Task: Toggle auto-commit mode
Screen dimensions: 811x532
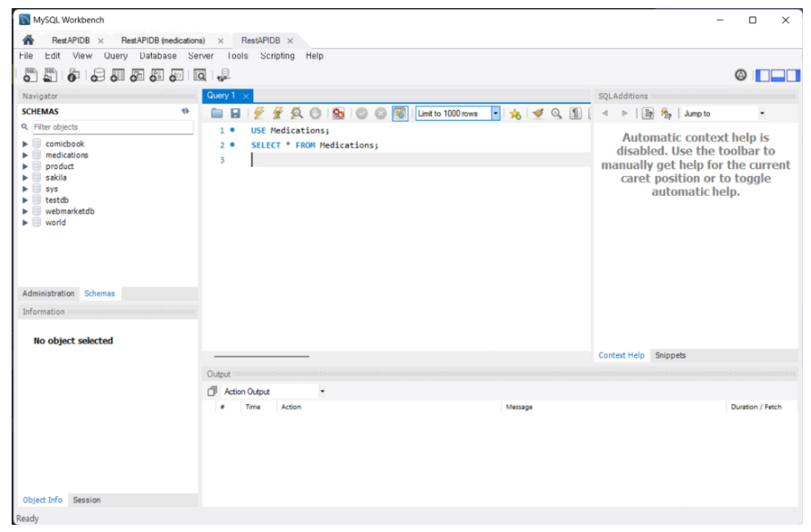Action: click(x=400, y=114)
